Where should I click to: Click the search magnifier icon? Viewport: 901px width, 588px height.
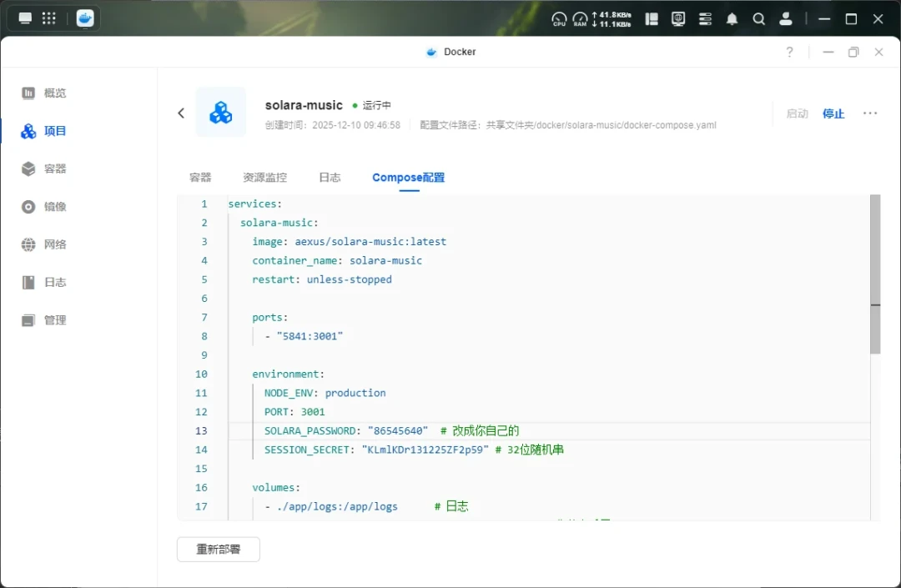[758, 19]
